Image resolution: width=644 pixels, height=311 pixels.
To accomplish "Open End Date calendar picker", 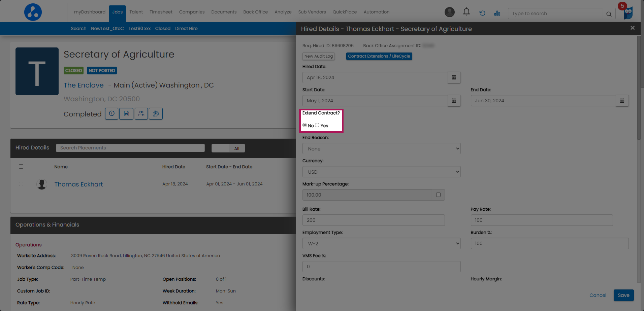I will coord(622,101).
